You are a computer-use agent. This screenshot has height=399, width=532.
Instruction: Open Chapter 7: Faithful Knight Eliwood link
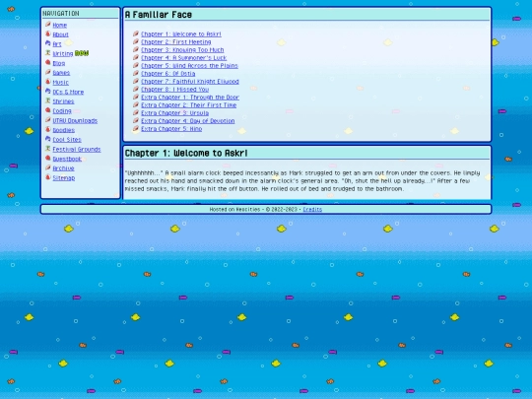[x=190, y=82]
